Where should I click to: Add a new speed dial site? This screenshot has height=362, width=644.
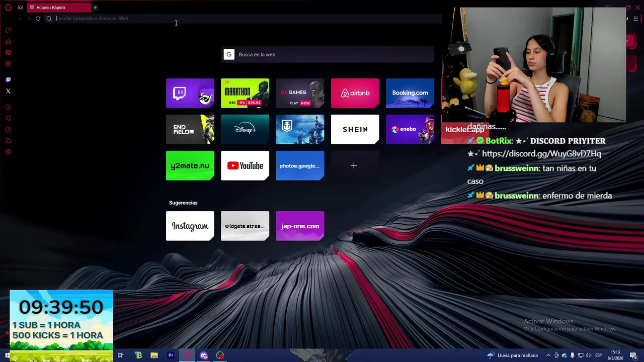[x=354, y=165]
